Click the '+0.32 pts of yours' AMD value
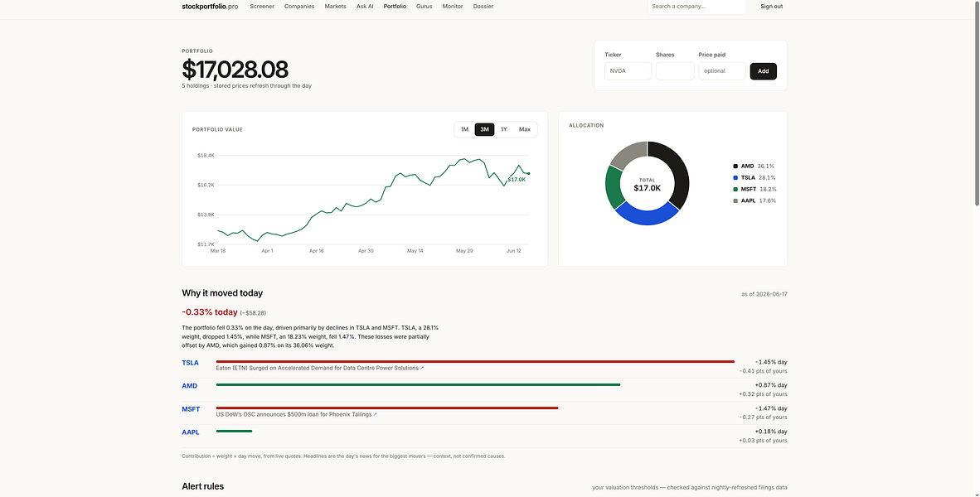 [x=763, y=394]
